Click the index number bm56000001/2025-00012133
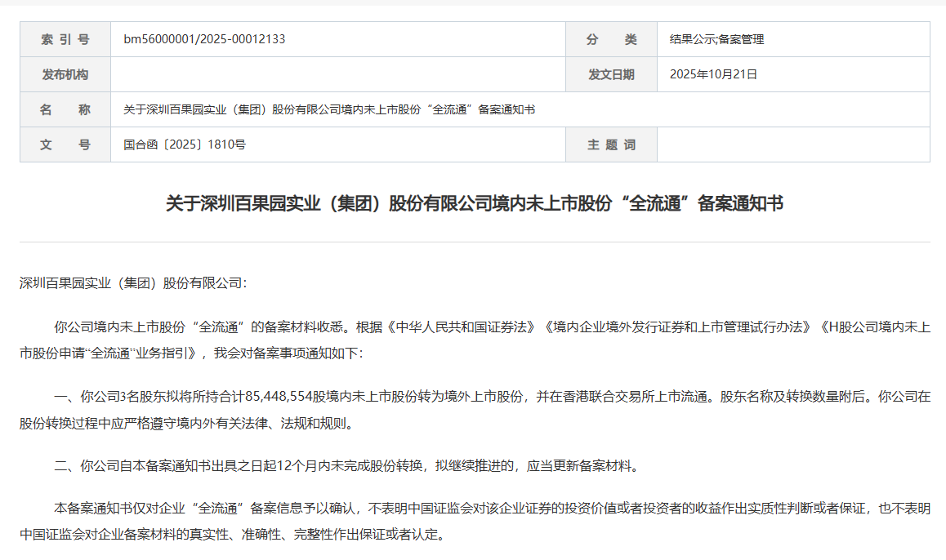 pos(204,39)
